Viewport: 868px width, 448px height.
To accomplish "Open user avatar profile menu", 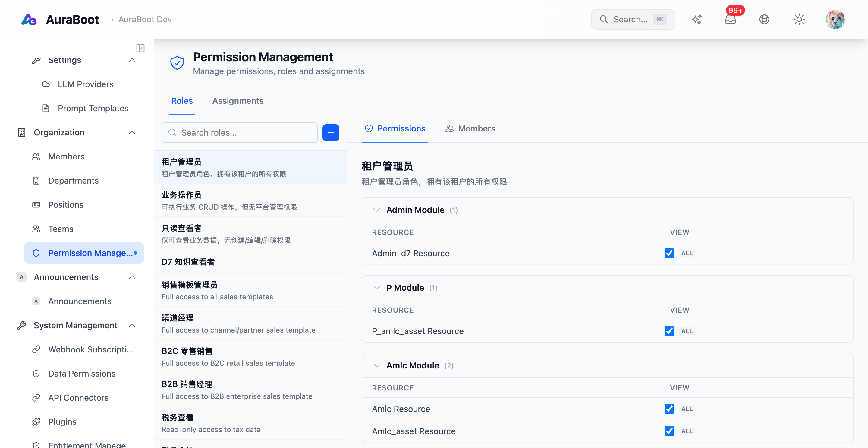I will click(x=835, y=19).
